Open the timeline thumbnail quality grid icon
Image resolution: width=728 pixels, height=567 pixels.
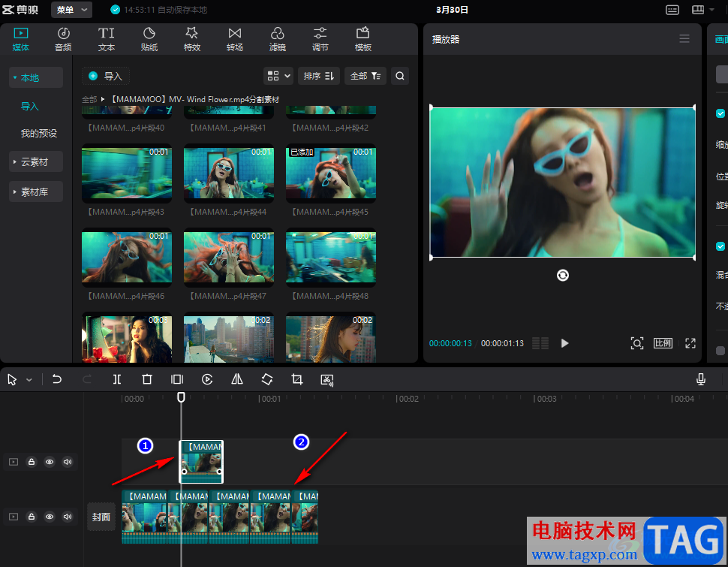540,343
